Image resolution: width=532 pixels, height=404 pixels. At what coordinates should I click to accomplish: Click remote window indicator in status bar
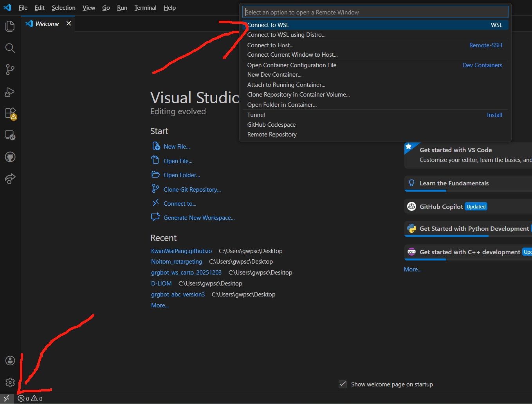coord(7,399)
